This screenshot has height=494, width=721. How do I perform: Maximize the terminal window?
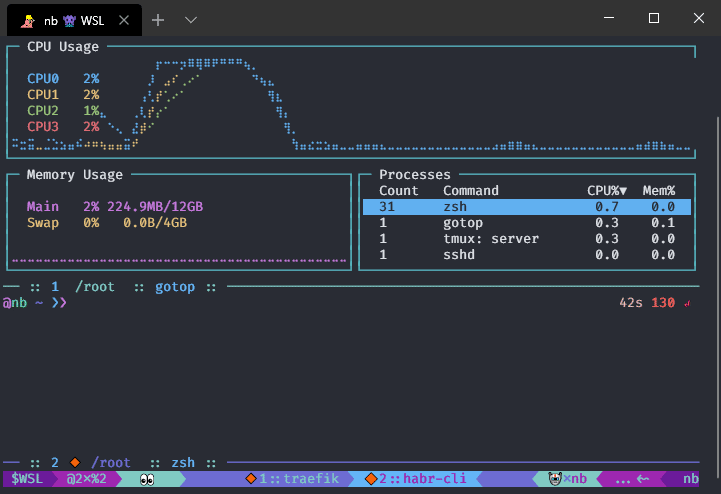click(653, 19)
